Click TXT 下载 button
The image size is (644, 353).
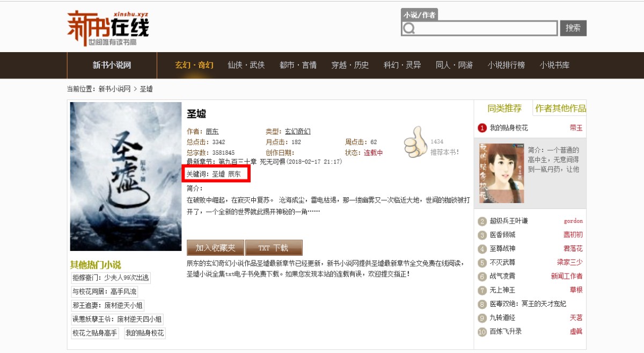274,248
